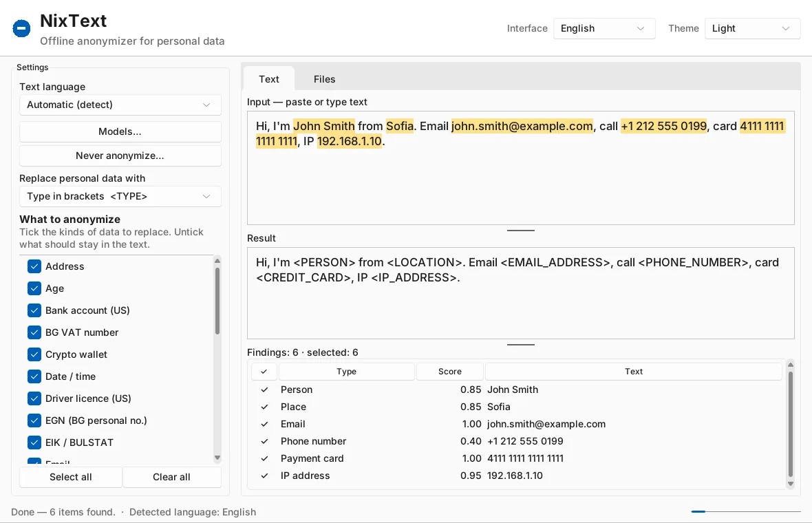Click the splitter handle between Result and Findings
The width and height of the screenshot is (812, 523).
pos(520,344)
